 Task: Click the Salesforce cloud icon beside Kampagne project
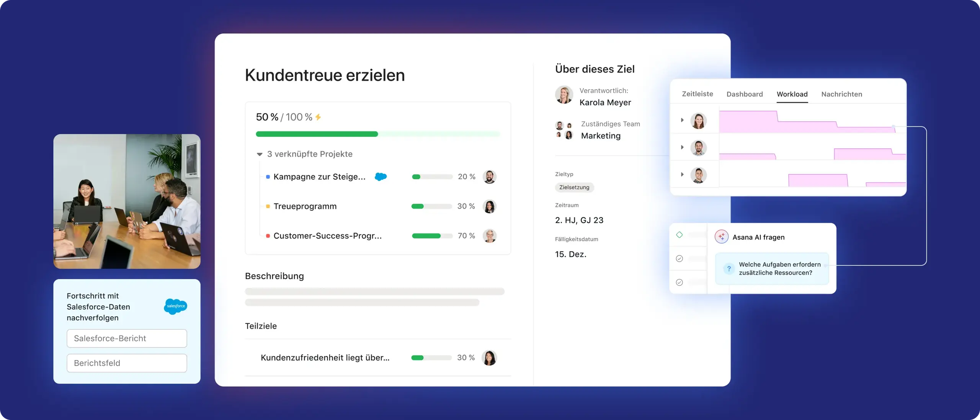(x=381, y=176)
